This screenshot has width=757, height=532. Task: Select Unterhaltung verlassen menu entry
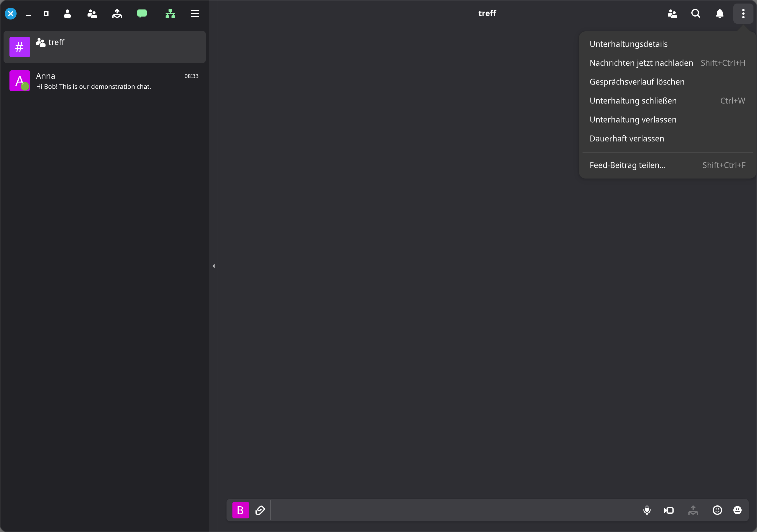[x=668, y=120]
